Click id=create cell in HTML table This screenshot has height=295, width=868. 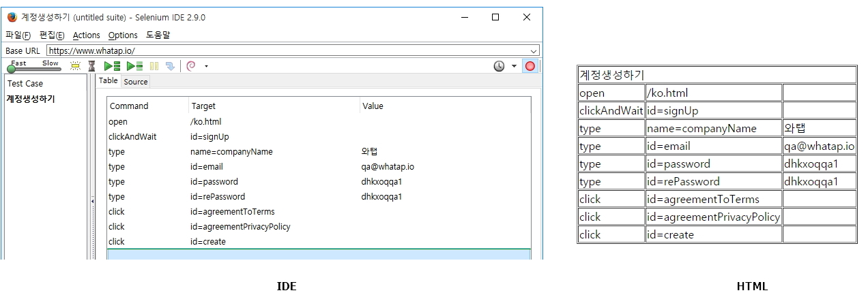(x=714, y=234)
